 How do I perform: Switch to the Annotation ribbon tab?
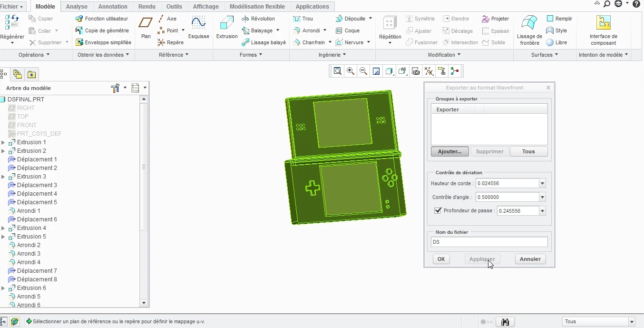113,7
